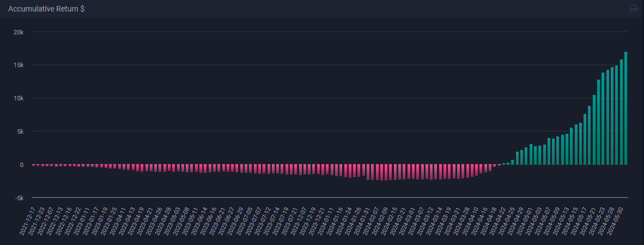Click the print chart icon

pyautogui.click(x=634, y=8)
